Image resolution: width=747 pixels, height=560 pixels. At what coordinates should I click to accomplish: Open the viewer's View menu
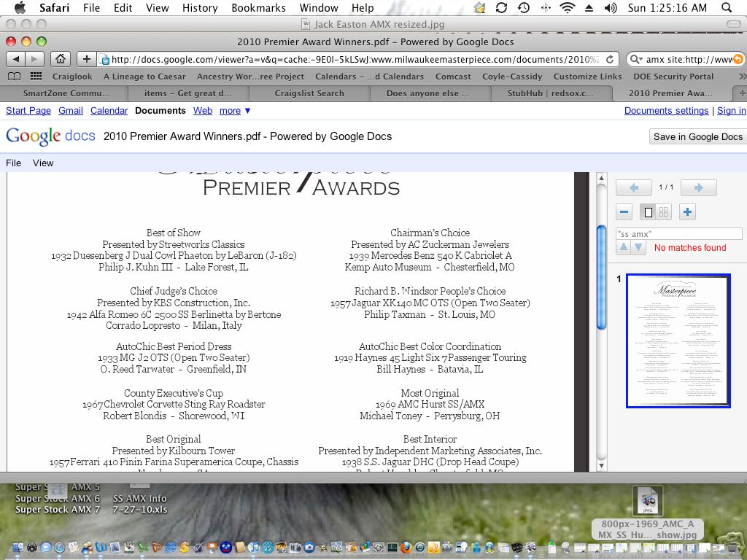(x=43, y=163)
